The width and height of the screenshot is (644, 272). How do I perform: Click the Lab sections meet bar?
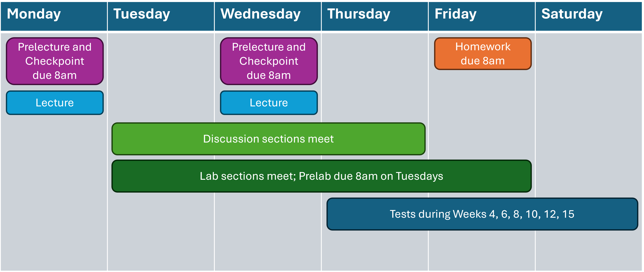coord(322,176)
